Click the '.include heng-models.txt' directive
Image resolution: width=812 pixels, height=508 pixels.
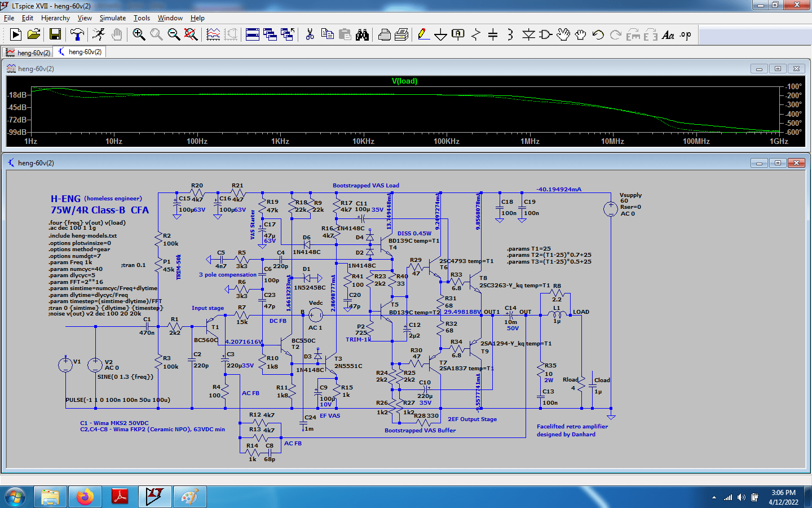82,236
